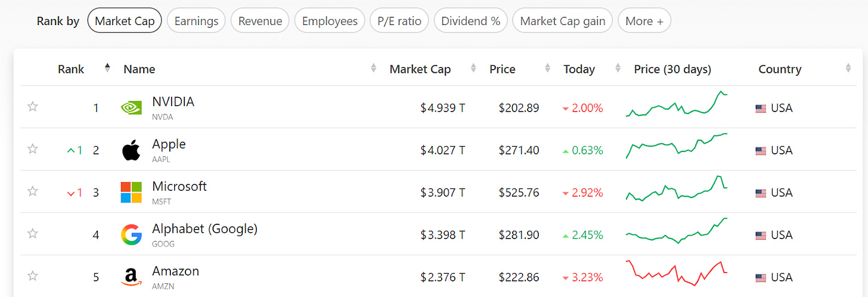Click the USA flag in Apple row
The image size is (868, 297).
click(761, 151)
